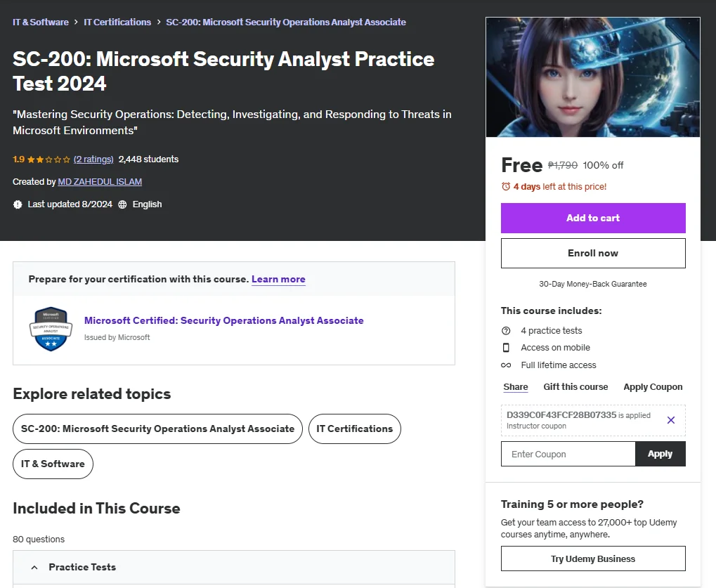This screenshot has width=716, height=588.
Task: Open SC-200 Security Operations Analyst breadcrumb
Action: pyautogui.click(x=286, y=22)
